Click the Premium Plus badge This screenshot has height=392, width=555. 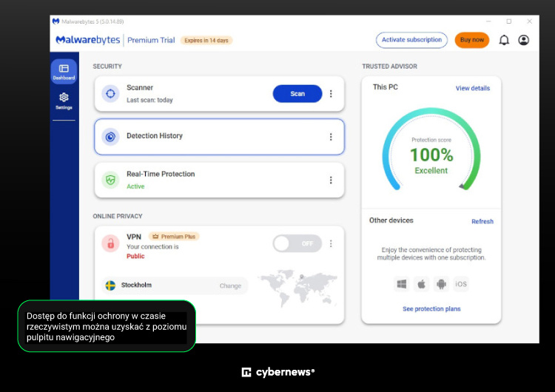[x=174, y=237]
